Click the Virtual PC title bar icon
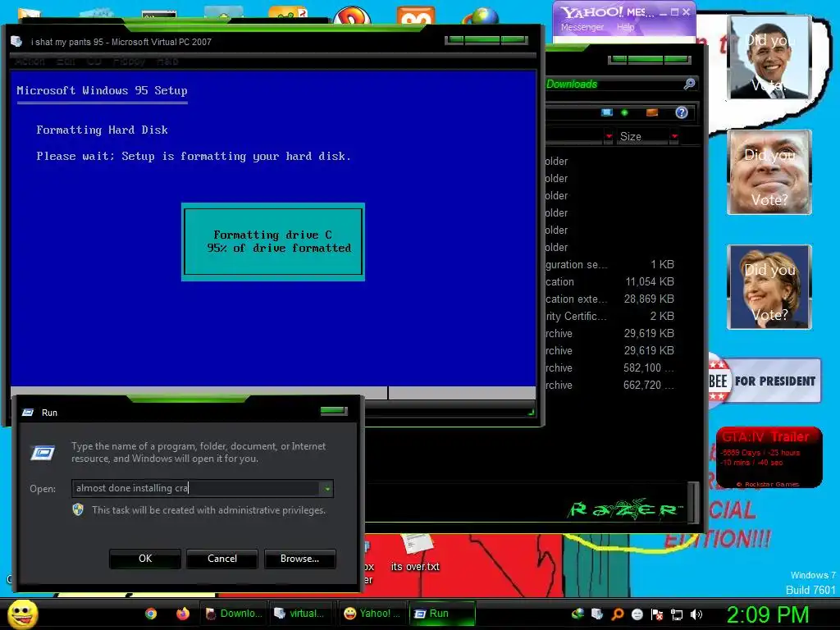Screen dimensions: 840x630 [16, 42]
